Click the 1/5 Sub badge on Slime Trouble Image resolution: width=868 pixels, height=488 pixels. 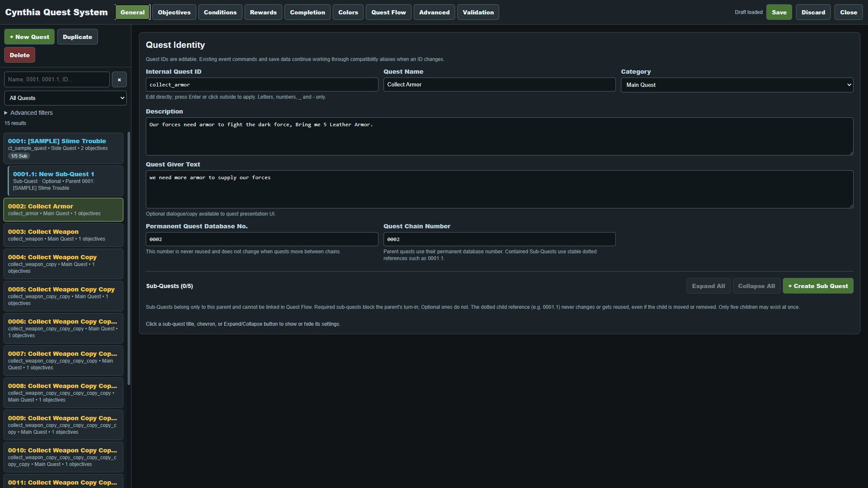coord(19,156)
